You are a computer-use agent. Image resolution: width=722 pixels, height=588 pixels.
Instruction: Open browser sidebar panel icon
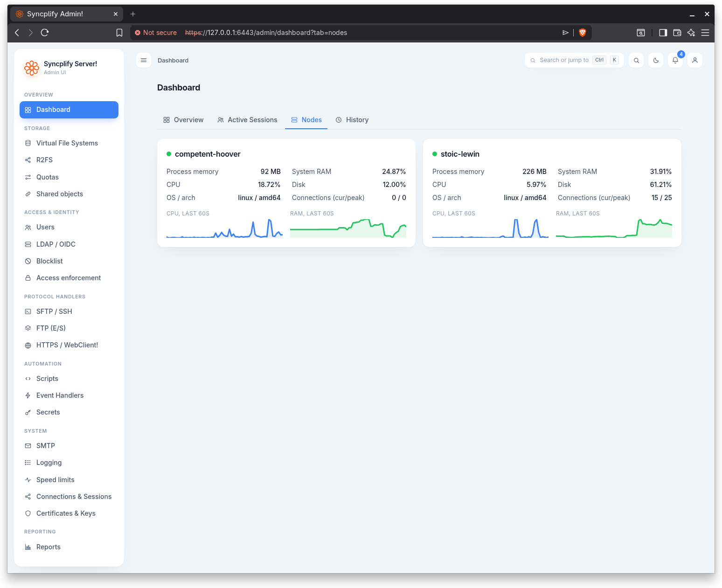pos(663,33)
